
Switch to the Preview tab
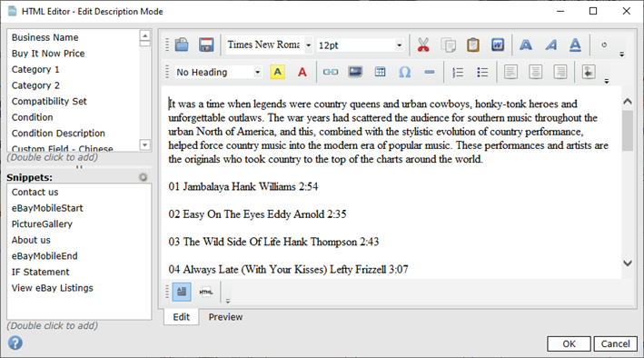point(225,317)
